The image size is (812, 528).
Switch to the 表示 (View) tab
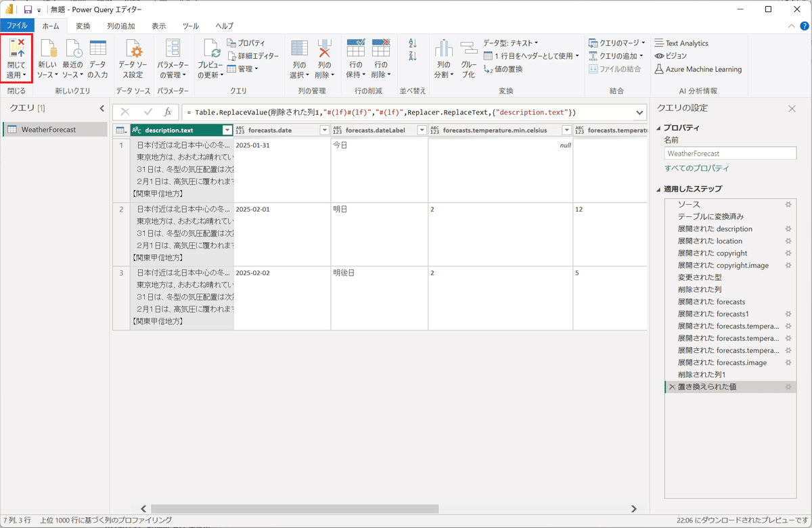[158, 26]
